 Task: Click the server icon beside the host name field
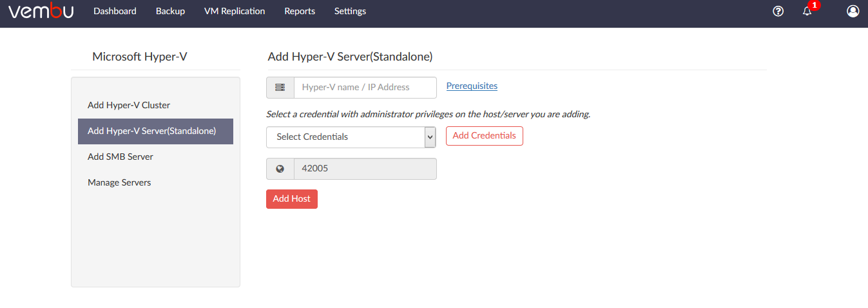coord(280,88)
